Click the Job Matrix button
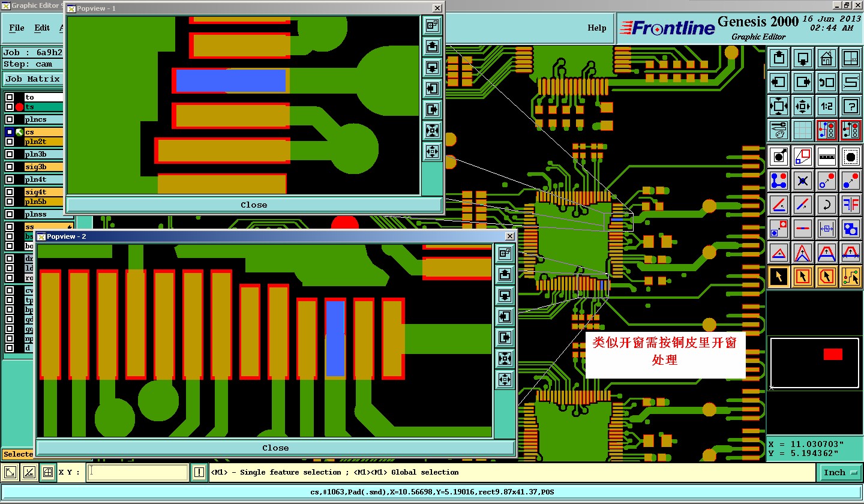Image resolution: width=864 pixels, height=504 pixels. click(32, 79)
